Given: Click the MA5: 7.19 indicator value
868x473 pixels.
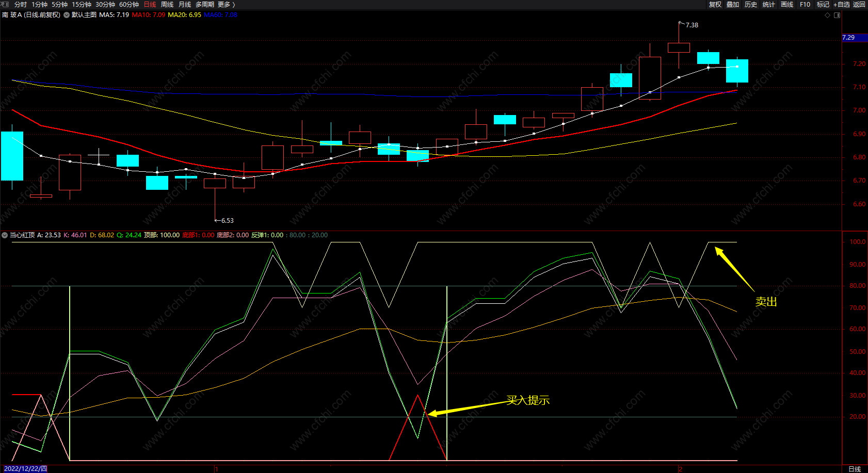Looking at the screenshot, I should pos(114,15).
